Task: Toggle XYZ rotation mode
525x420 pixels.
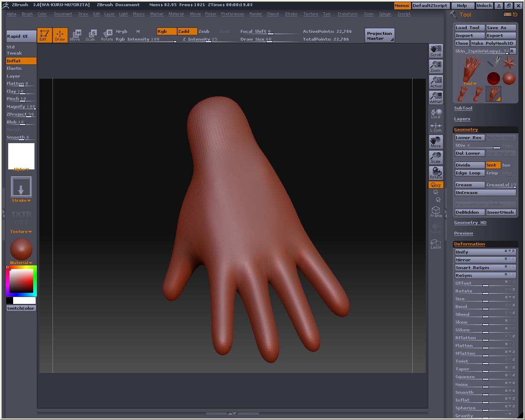Action: (x=436, y=185)
